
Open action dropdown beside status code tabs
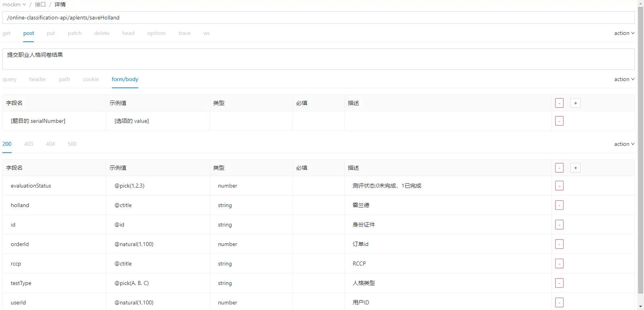(x=624, y=144)
